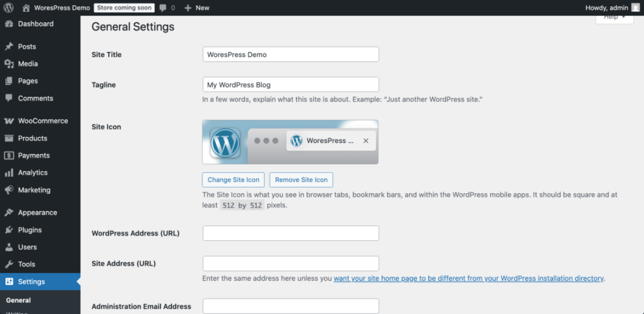Click the Tools wrench icon
Screen dimensions: 644x314
click(9, 264)
